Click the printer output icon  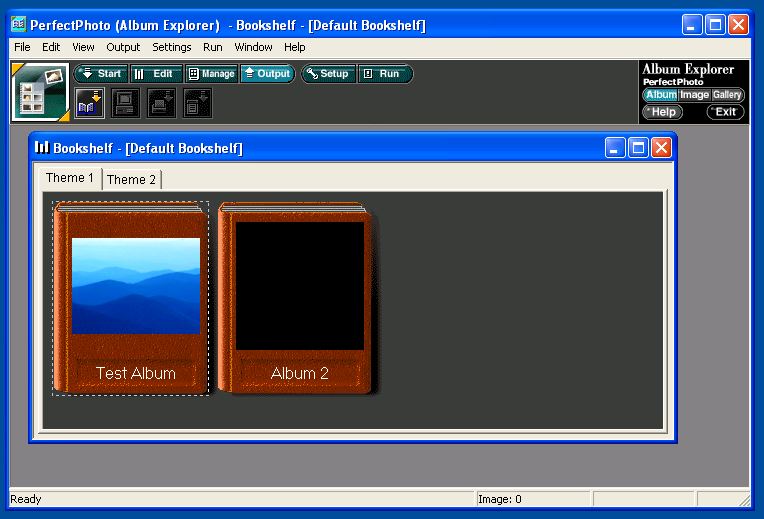click(x=162, y=102)
